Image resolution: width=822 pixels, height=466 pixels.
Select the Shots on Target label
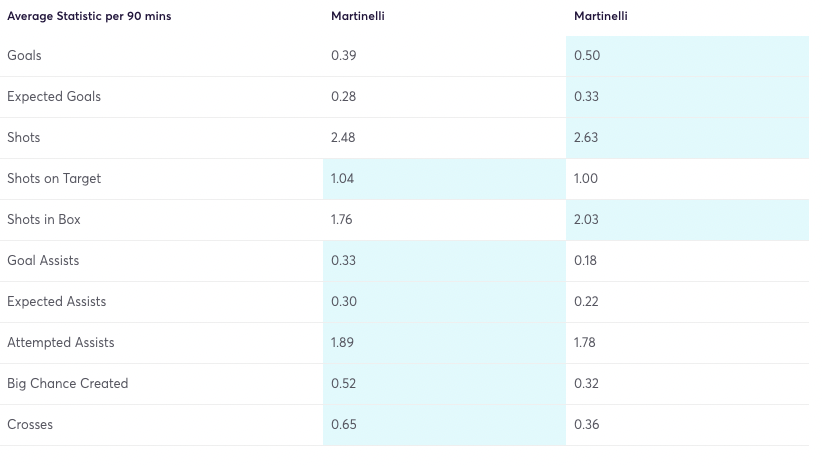point(54,179)
